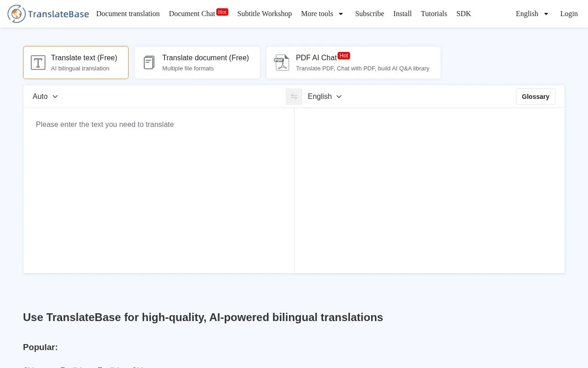Image resolution: width=588 pixels, height=368 pixels.
Task: Open the English site language selector
Action: point(532,14)
